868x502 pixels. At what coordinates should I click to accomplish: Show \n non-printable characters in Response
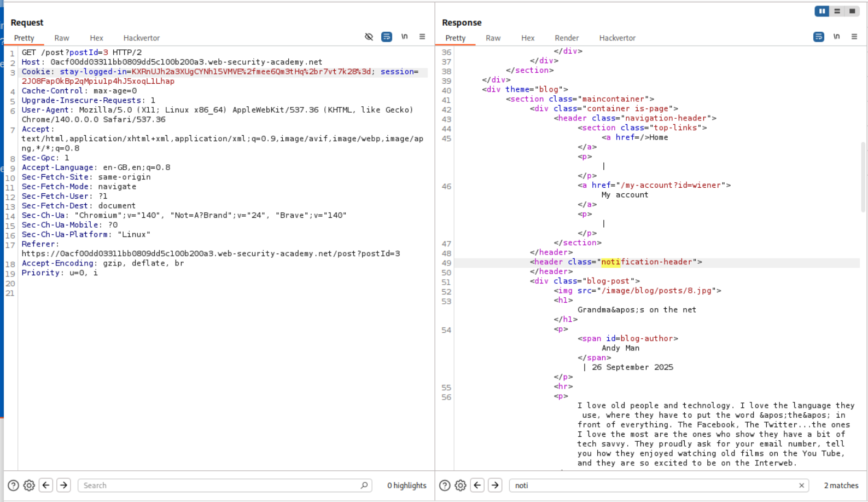pyautogui.click(x=836, y=37)
